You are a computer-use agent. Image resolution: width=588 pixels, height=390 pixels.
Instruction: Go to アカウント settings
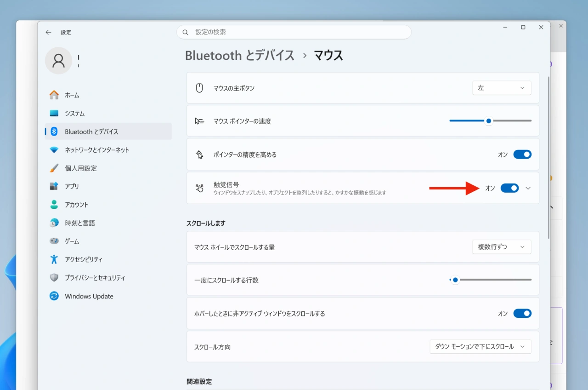(108, 205)
